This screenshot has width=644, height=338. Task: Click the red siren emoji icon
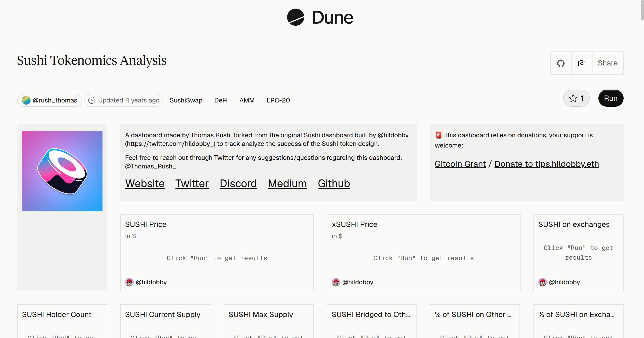[x=438, y=135]
